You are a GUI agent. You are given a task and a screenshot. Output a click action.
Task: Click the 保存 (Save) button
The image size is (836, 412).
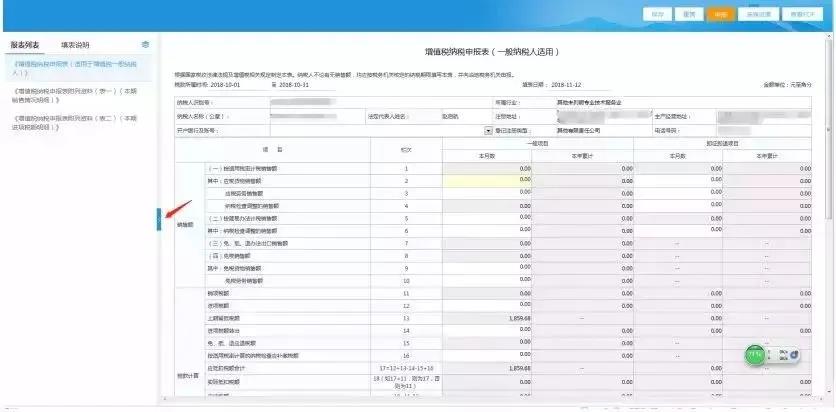(657, 15)
